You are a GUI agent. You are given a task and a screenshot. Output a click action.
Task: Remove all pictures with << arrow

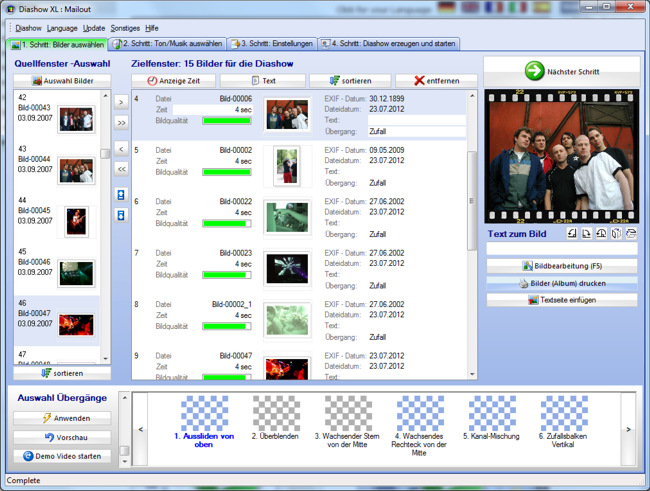coord(121,169)
